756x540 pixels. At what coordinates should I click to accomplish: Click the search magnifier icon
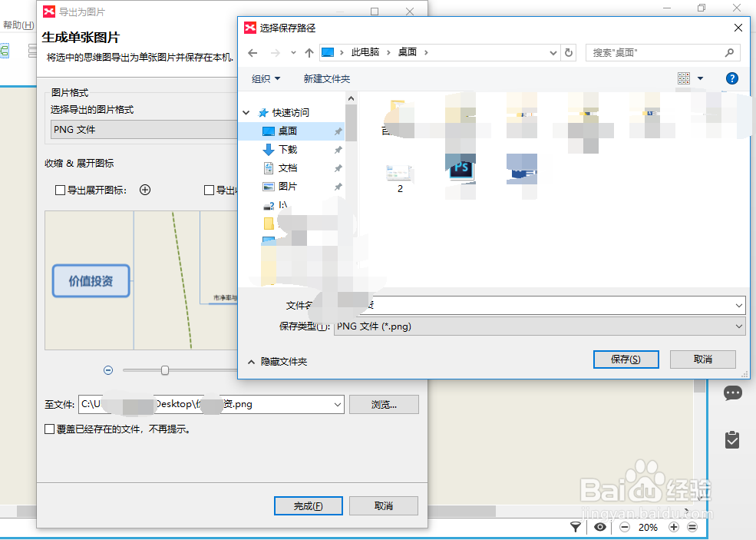coord(729,52)
